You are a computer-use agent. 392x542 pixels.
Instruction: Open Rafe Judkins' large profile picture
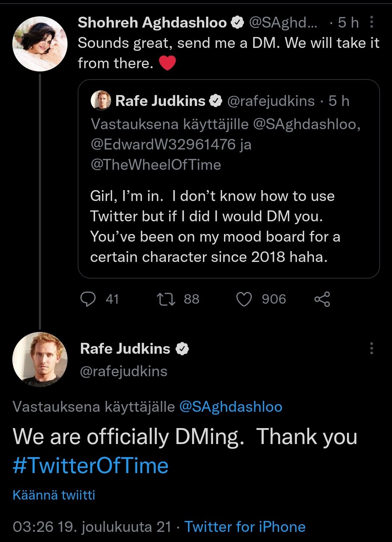click(x=40, y=359)
